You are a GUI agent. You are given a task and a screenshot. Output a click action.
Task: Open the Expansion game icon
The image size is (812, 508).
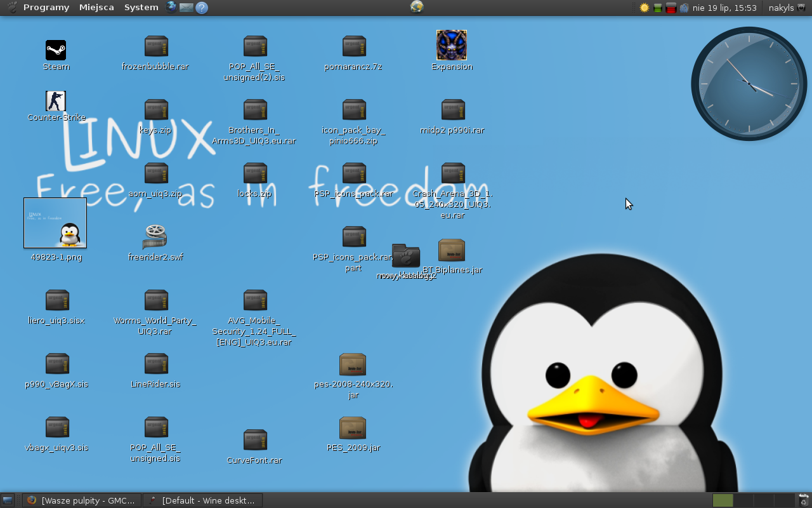pyautogui.click(x=451, y=46)
